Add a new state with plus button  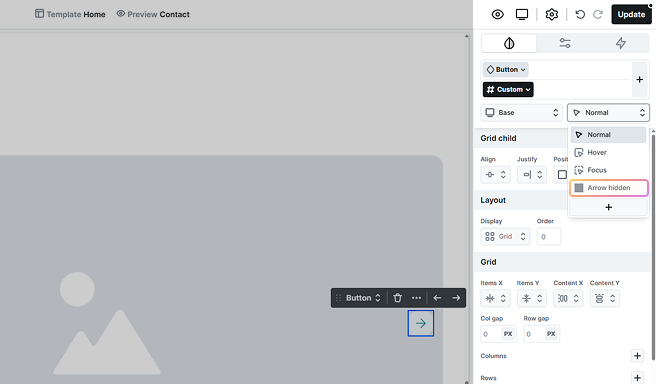(x=609, y=207)
